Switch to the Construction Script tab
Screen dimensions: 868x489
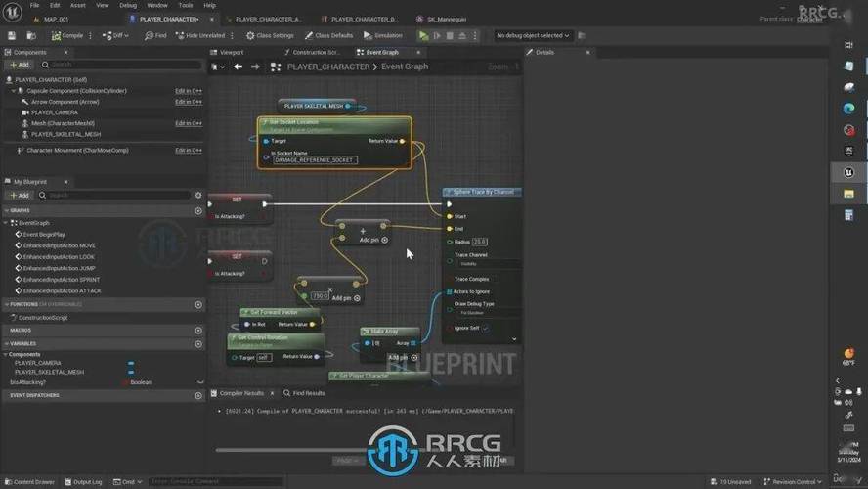tap(316, 52)
